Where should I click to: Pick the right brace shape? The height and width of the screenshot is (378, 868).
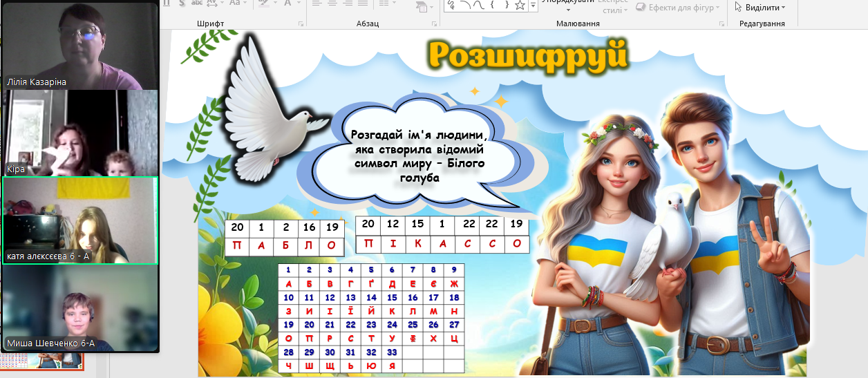(507, 4)
